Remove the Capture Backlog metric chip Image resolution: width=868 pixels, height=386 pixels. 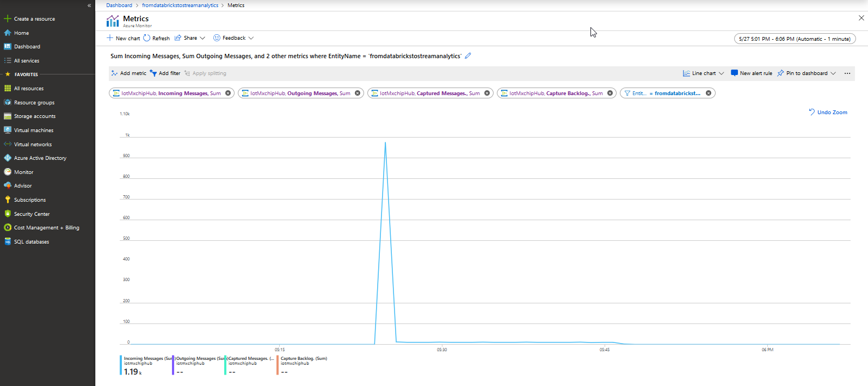610,93
